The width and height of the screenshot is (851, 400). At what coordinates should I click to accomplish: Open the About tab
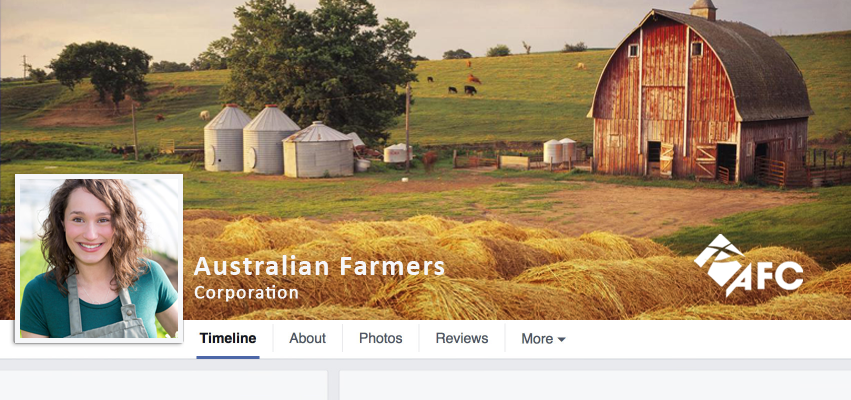307,339
